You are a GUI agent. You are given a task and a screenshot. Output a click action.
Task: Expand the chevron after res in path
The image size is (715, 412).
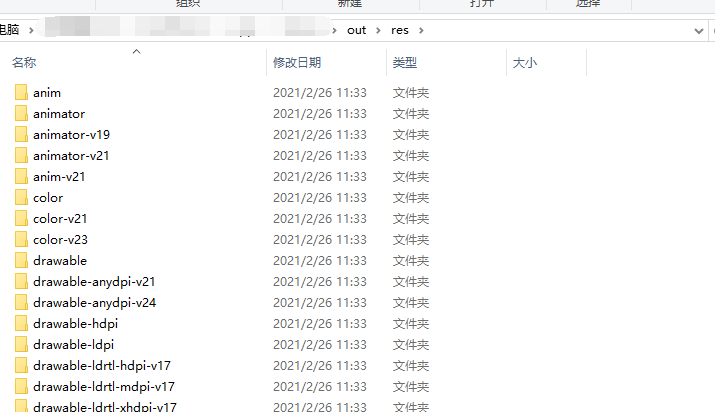[x=421, y=31]
